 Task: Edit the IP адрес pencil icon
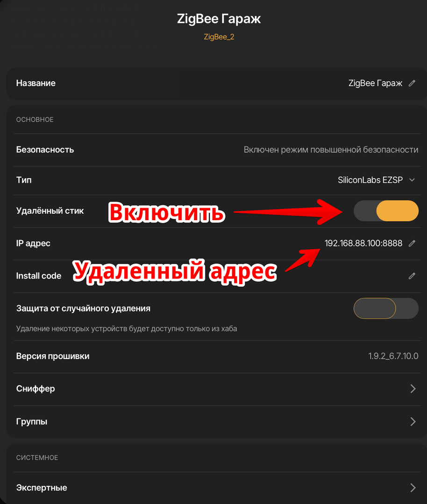pos(412,243)
